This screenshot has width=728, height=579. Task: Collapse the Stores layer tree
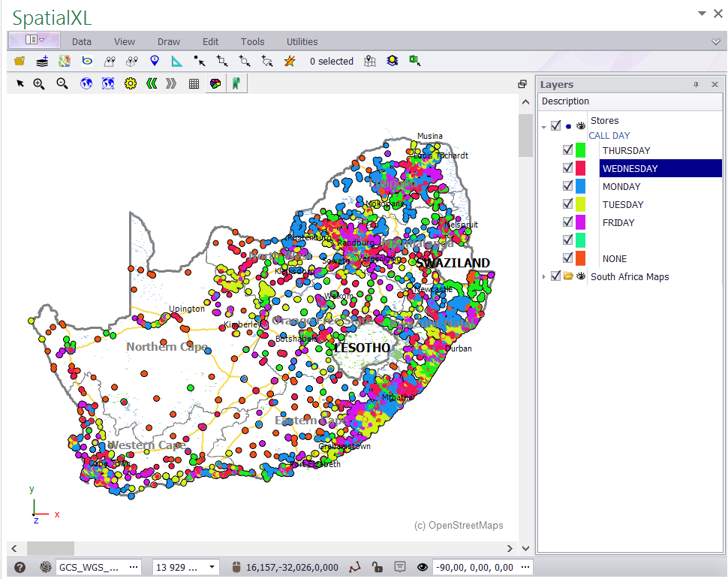[543, 127]
